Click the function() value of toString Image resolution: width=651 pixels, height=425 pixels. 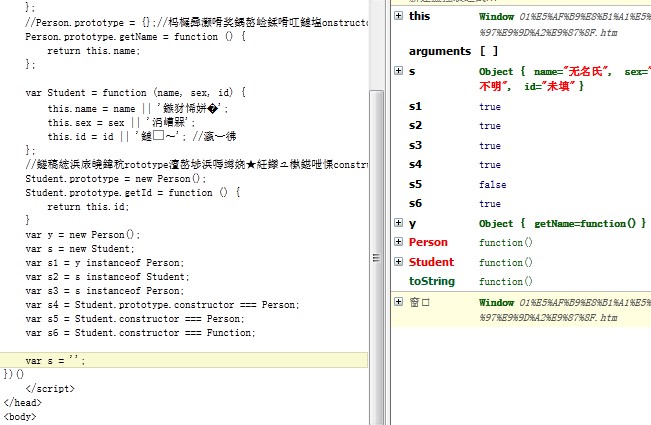tap(505, 281)
